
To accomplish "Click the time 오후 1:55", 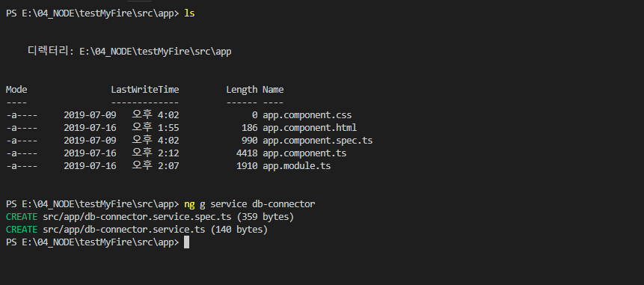I will (x=156, y=128).
